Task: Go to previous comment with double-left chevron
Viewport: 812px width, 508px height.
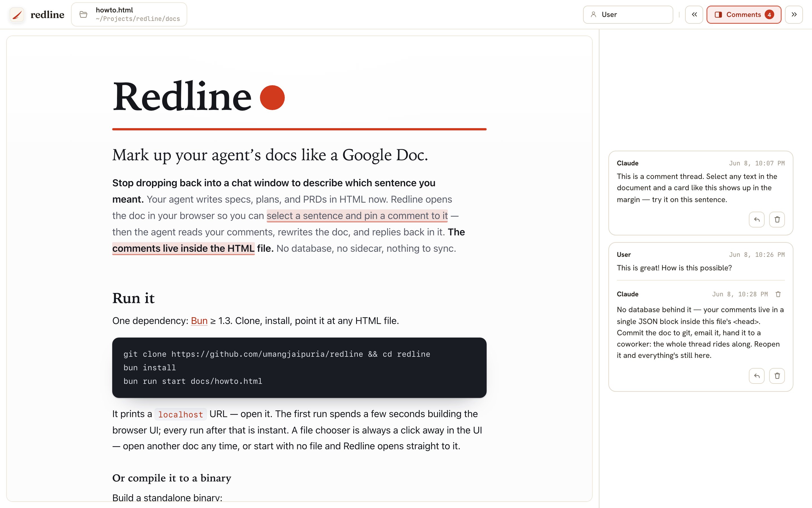Action: [x=694, y=14]
